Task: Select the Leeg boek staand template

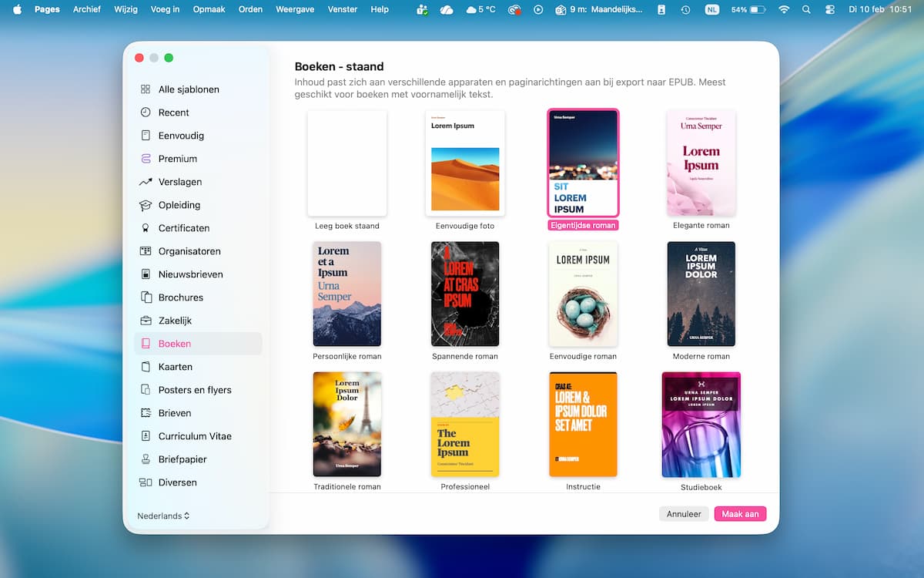Action: point(347,163)
